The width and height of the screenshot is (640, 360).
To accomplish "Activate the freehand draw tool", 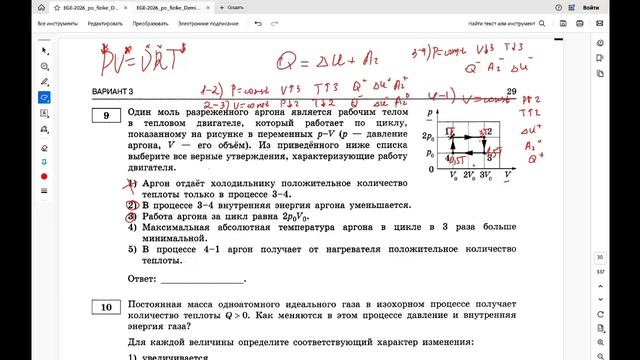I will pos(44,98).
